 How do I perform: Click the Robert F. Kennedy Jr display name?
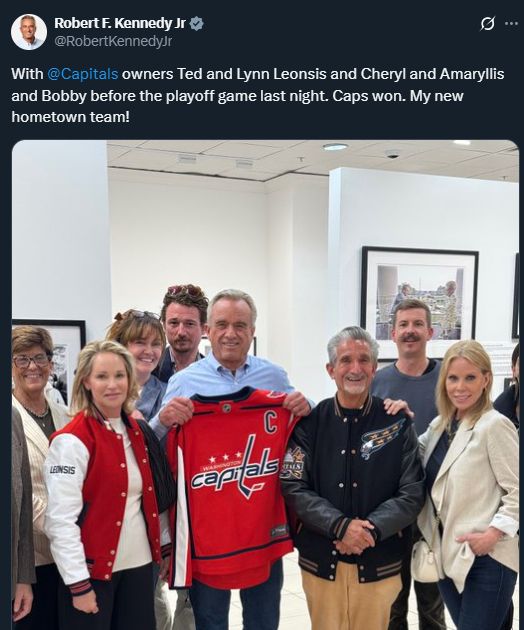point(120,23)
